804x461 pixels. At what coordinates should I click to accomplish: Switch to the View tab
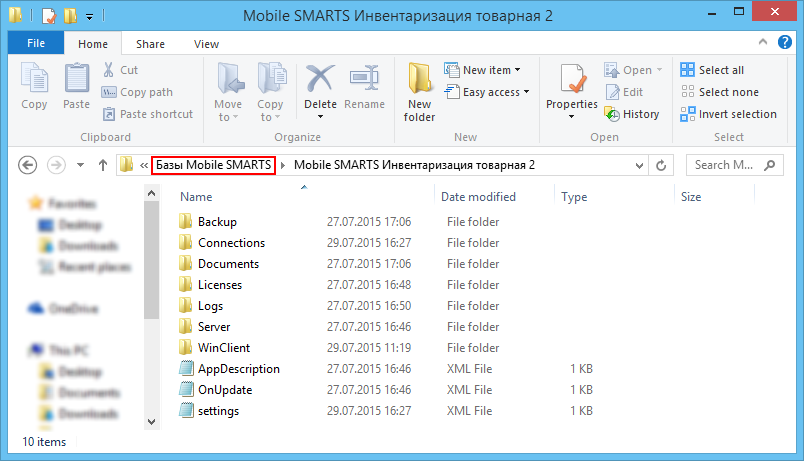(x=206, y=44)
